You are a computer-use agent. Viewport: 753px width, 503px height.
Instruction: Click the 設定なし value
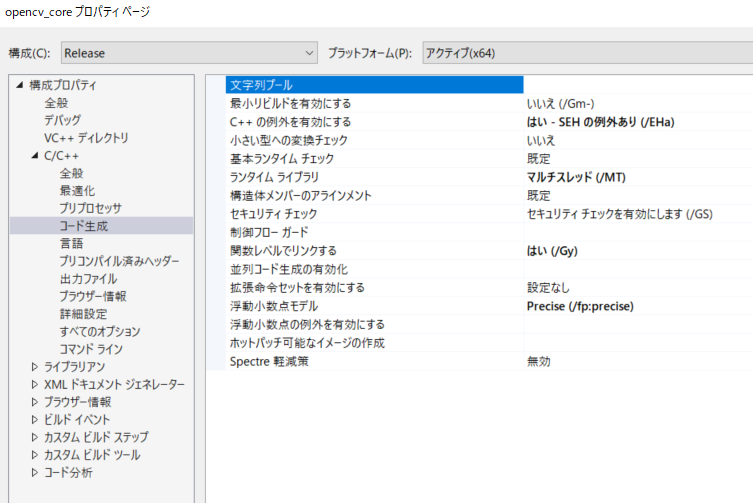click(x=548, y=287)
